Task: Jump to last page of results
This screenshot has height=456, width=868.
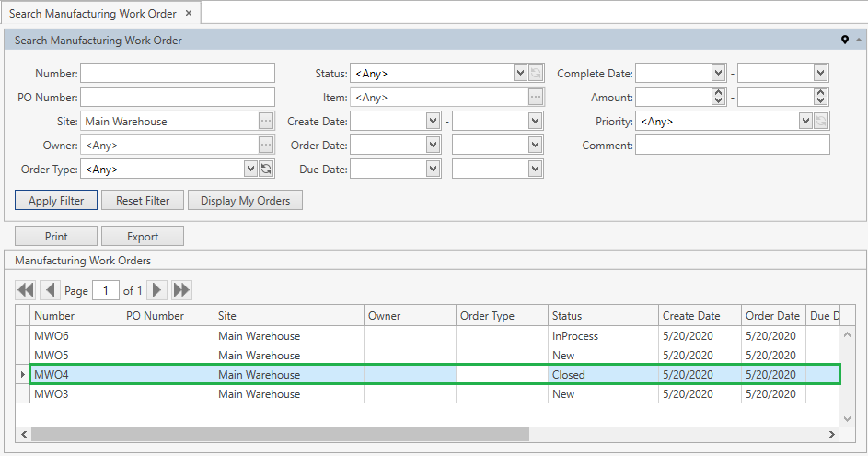Action: (182, 290)
